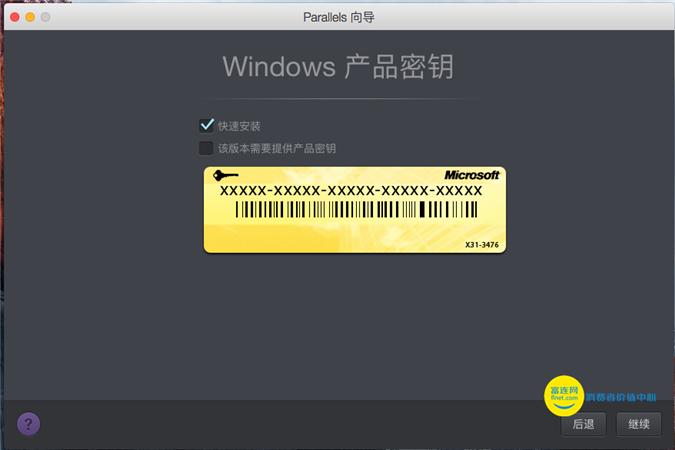Click the 继续 button
Screen dimensions: 675x450
pos(639,424)
